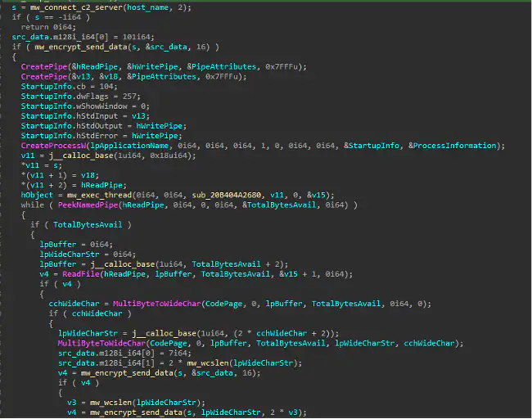Click the 'lpBuffer = 0i64;' statement
The width and height of the screenshot is (532, 419).
pyautogui.click(x=76, y=244)
